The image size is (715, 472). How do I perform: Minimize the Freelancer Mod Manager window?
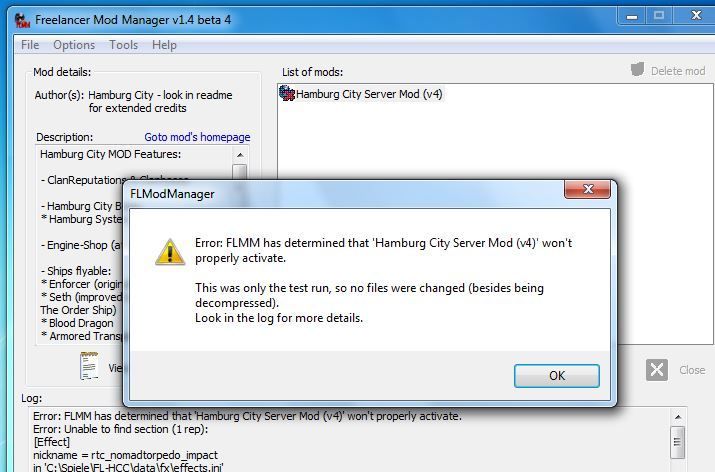632,16
